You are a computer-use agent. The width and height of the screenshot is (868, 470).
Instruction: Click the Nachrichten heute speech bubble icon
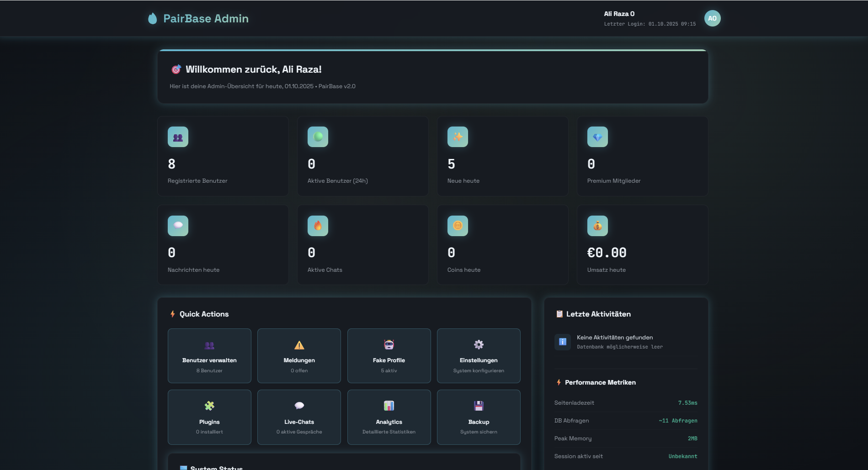point(178,226)
